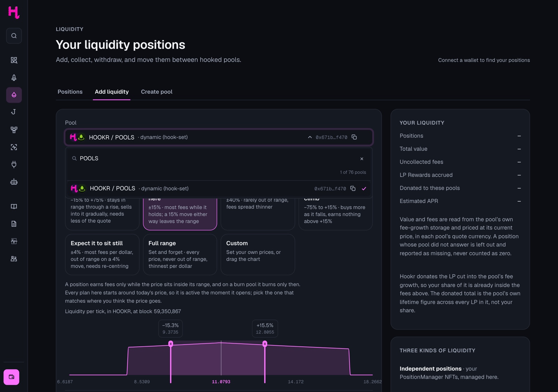Click the checkmark on the HOOKR / POOLS result
The image size is (558, 392).
tap(364, 189)
